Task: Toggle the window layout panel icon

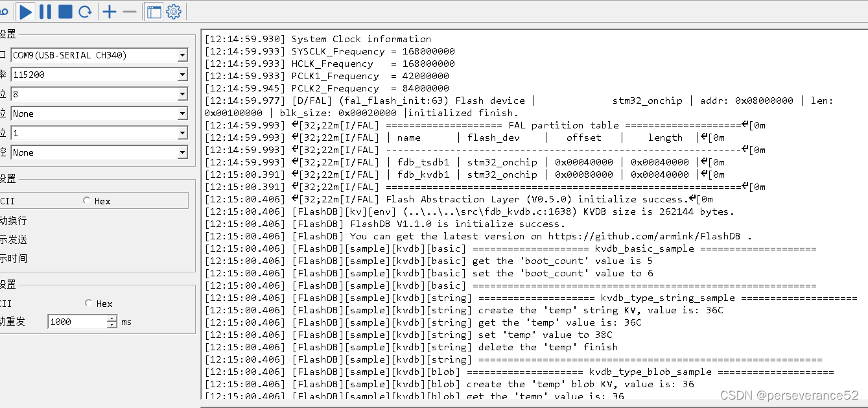Action: (x=154, y=11)
